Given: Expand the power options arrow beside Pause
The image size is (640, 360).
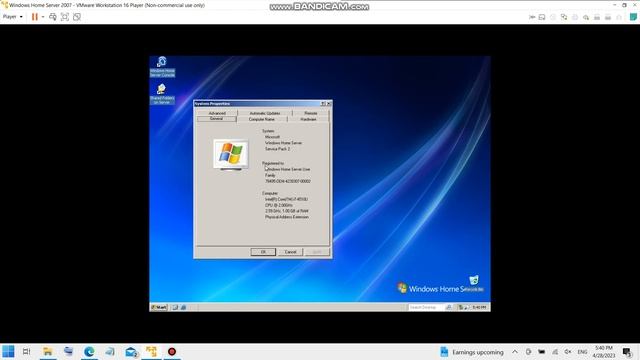Looking at the screenshot, I should point(43,17).
